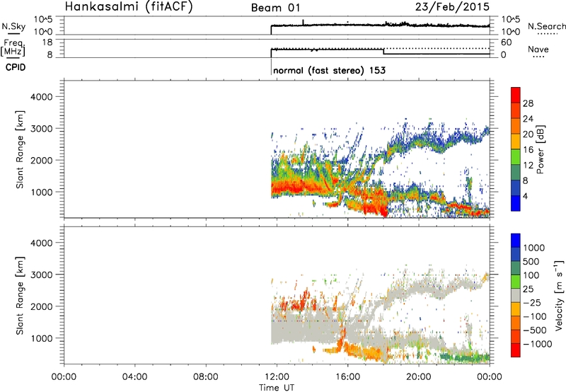The image size is (566, 392).
Task: Click the "4000" label on power panel axis
Action: pos(42,97)
